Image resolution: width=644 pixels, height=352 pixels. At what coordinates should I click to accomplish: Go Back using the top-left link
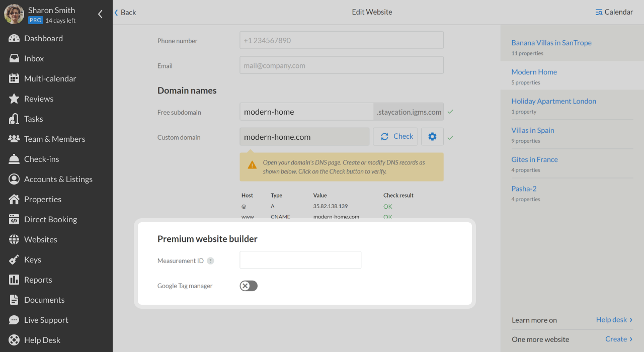125,12
